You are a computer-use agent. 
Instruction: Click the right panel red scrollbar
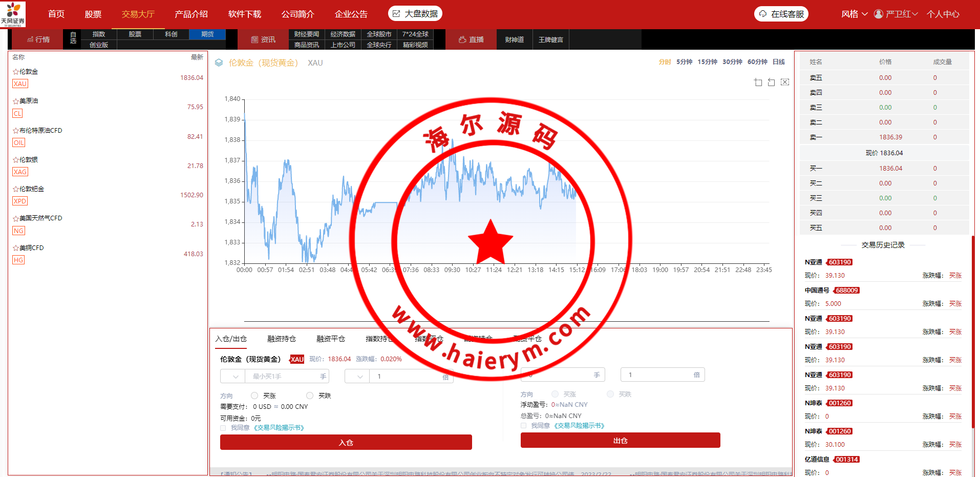click(x=973, y=328)
